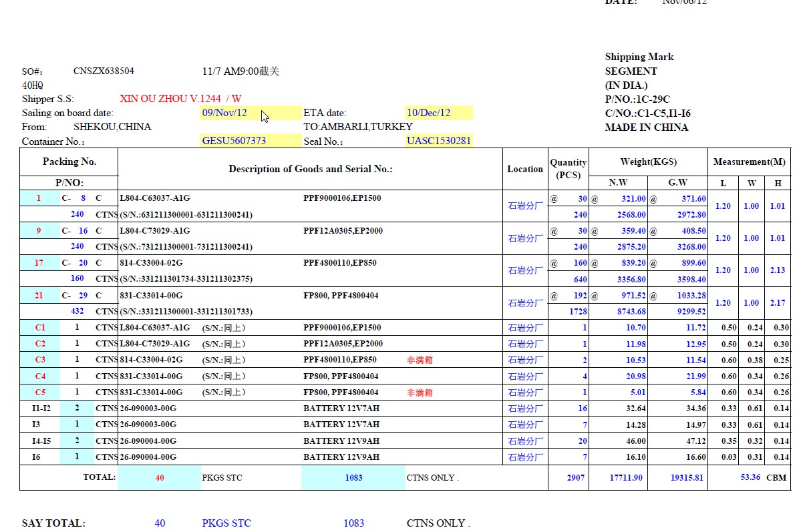Click shipping mark C/NO.:C1-C5,I1-I6
Viewport: 805px width, 532px height.
tap(648, 113)
